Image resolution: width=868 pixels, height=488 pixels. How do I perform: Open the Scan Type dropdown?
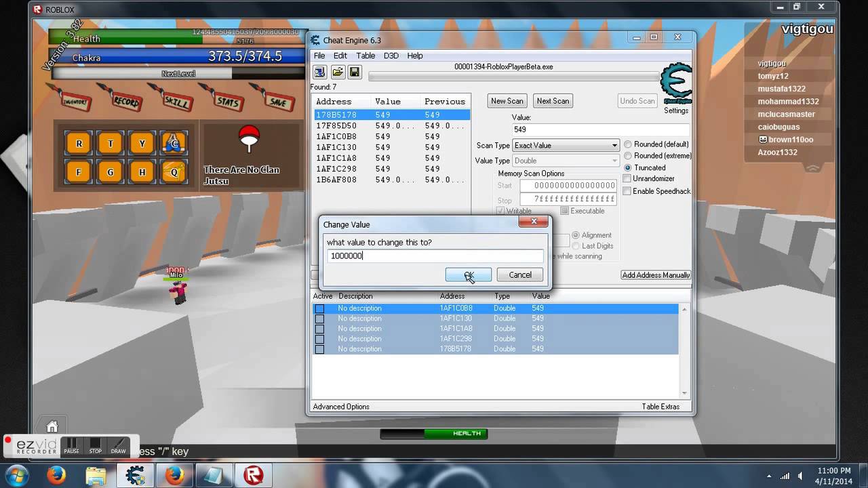pos(566,145)
